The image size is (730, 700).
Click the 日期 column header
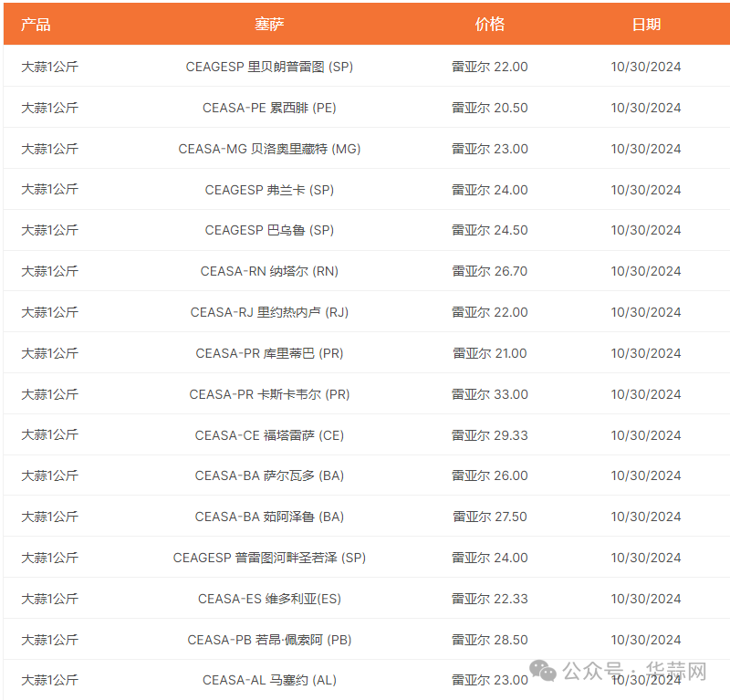[646, 25]
